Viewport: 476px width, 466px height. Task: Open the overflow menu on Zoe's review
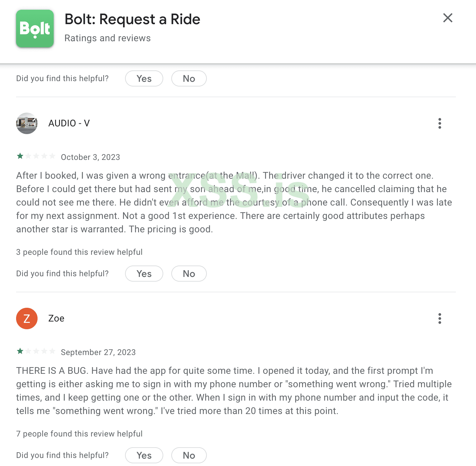(439, 318)
